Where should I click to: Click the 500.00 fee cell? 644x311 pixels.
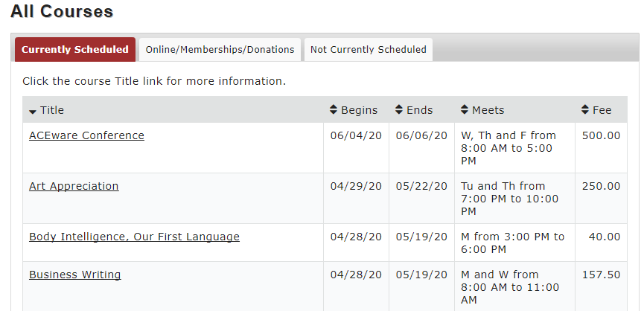point(602,148)
